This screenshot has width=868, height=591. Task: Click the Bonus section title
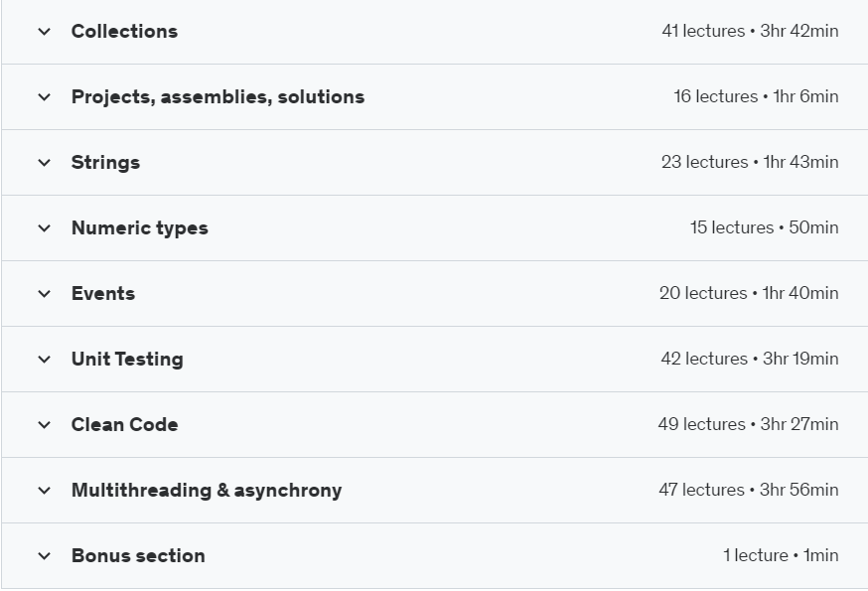pos(138,556)
